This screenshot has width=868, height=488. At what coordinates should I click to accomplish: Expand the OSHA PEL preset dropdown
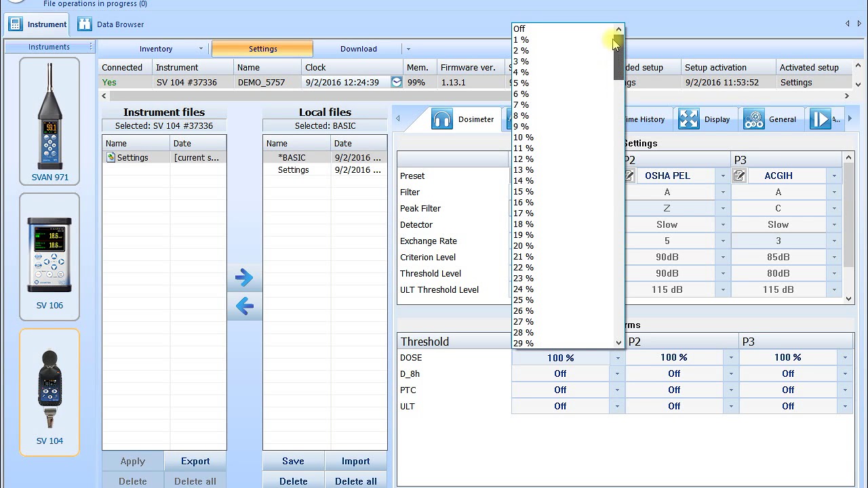(723, 176)
